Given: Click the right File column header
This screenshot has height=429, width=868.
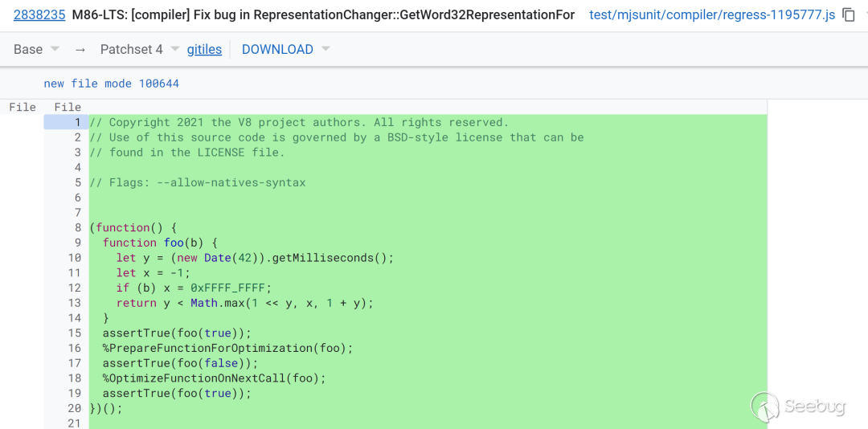Looking at the screenshot, I should (68, 107).
